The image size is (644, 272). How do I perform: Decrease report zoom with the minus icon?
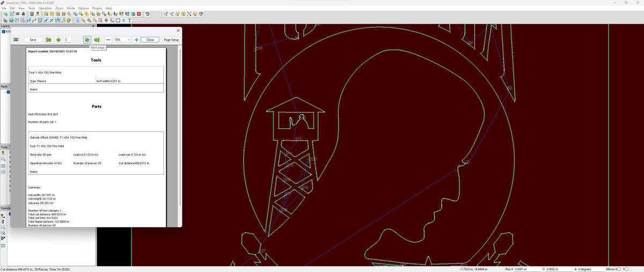pos(108,40)
